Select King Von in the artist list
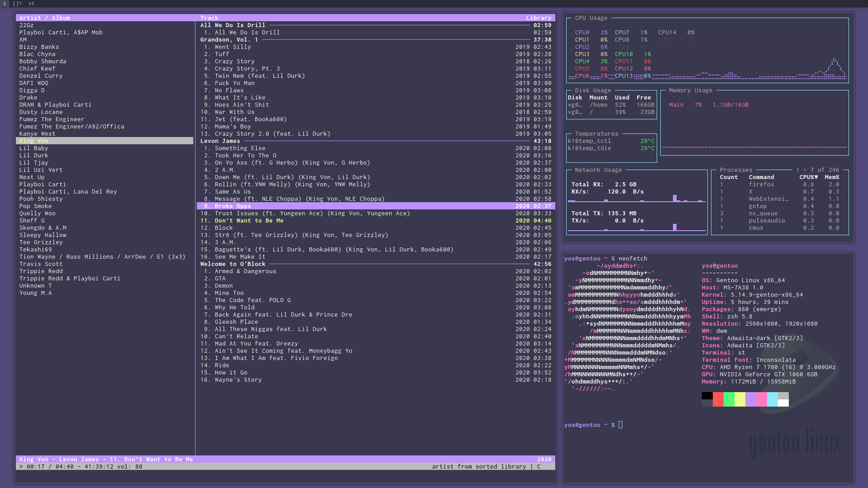 [x=33, y=141]
